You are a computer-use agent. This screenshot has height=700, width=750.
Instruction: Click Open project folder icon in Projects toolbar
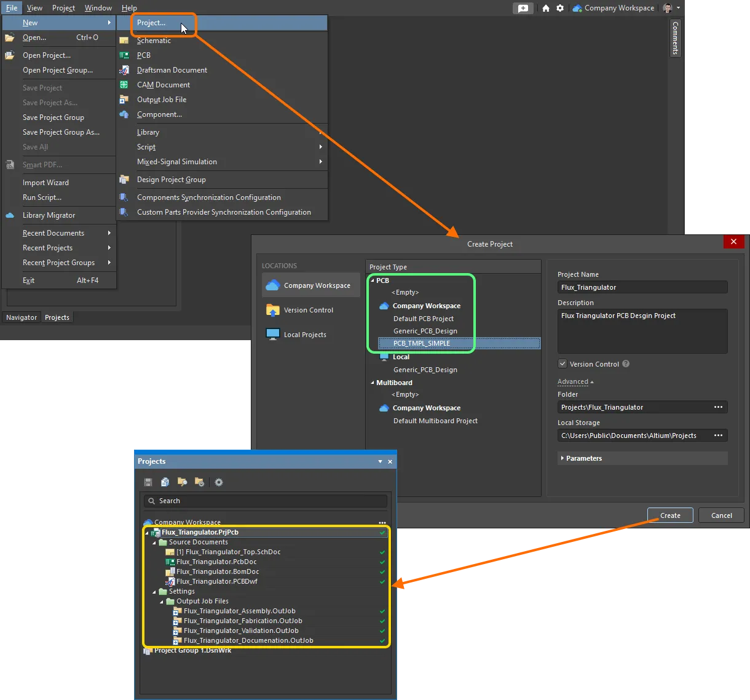click(x=182, y=482)
